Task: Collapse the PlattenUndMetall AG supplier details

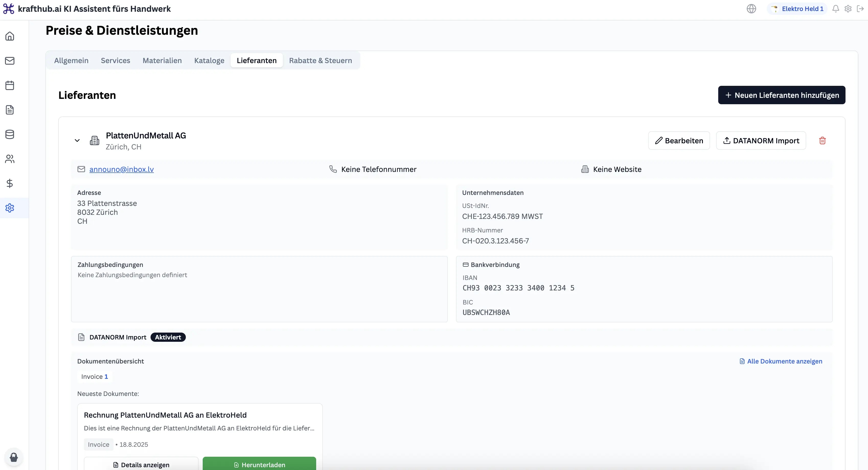Action: coord(77,140)
